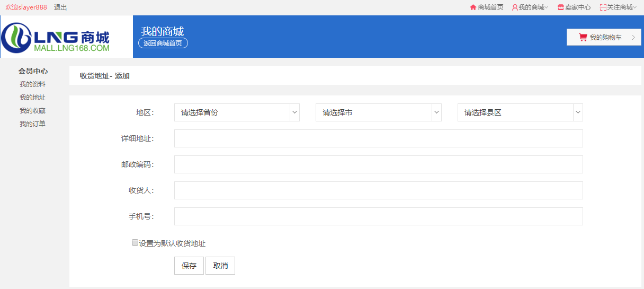Click the user icon beside 我的商城
644x289 pixels.
coord(515,7)
